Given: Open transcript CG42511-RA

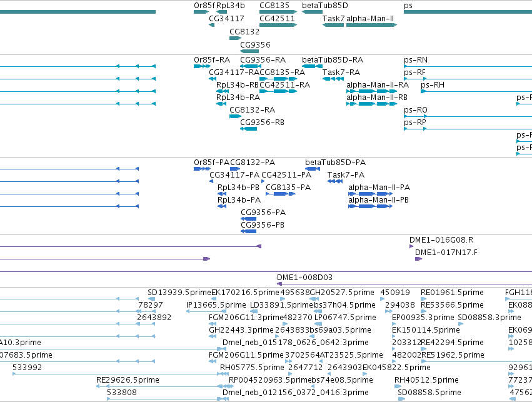Looking at the screenshot, I should click(284, 85).
